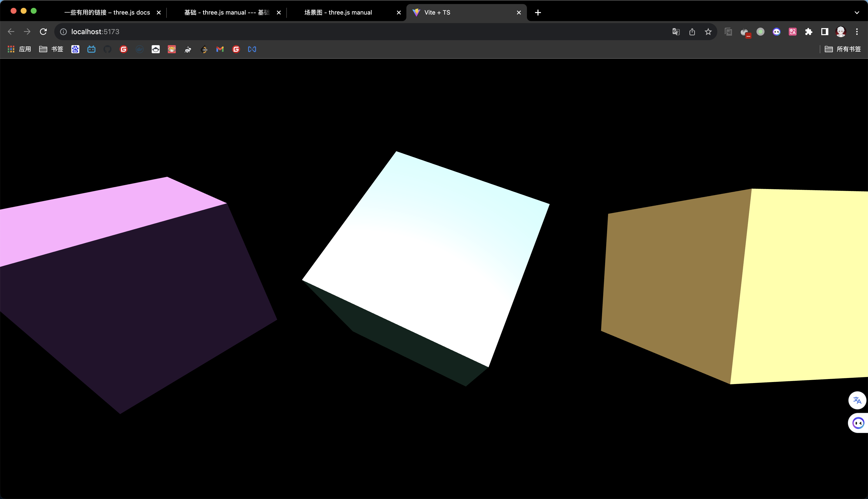
Task: Expand the tab search chevron
Action: [857, 13]
